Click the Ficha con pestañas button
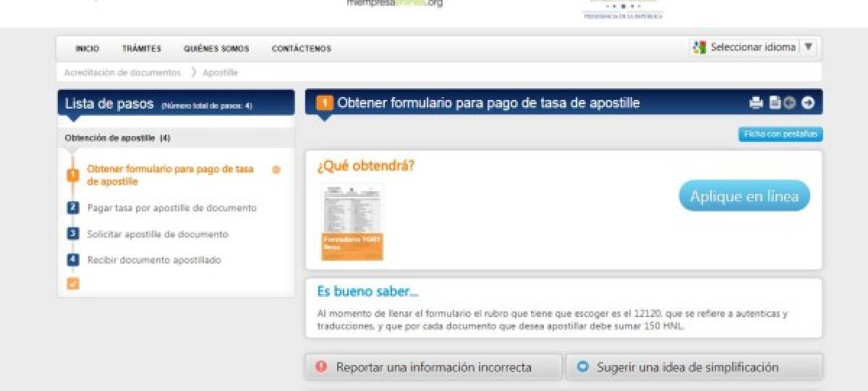868x391 pixels. point(780,135)
